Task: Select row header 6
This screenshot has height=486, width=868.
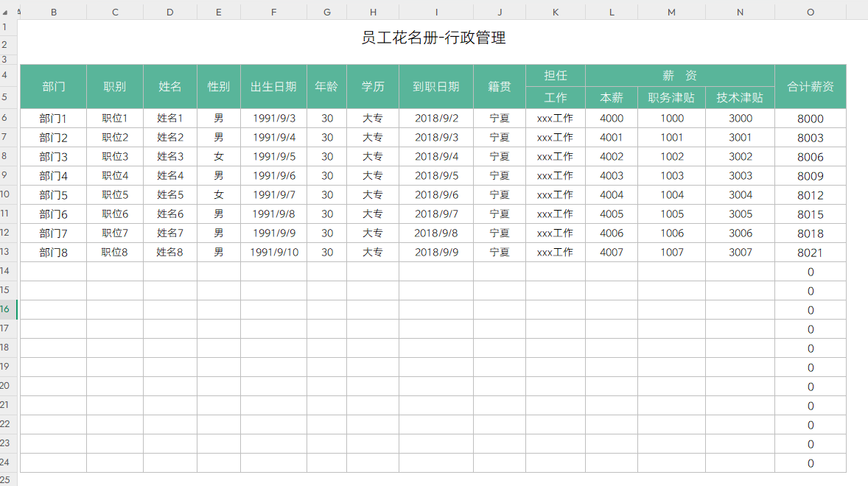Action: [7, 118]
